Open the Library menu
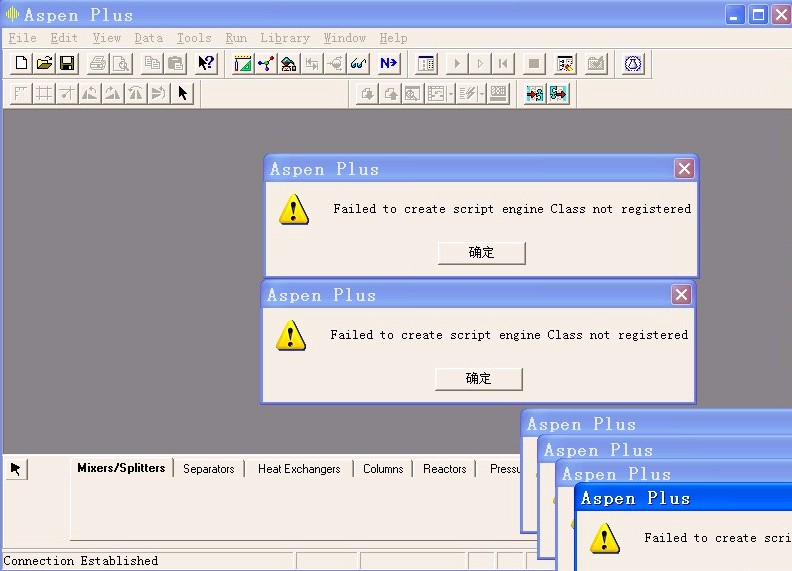This screenshot has height=571, width=792. click(285, 38)
